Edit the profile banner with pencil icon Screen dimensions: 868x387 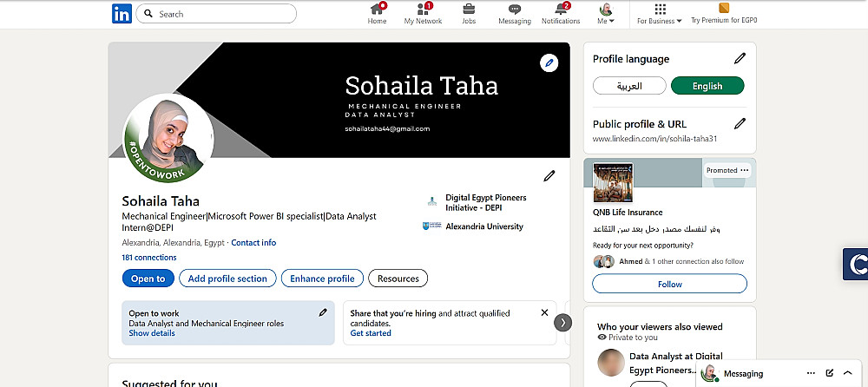[549, 63]
